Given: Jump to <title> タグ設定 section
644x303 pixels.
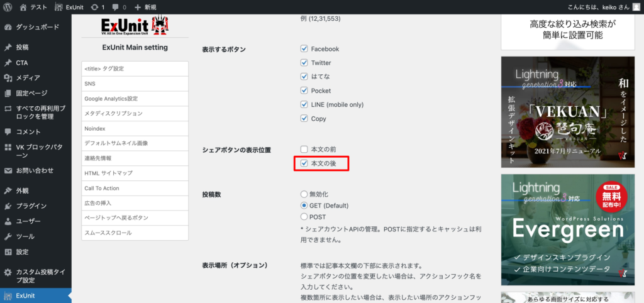Looking at the screenshot, I should [x=135, y=69].
